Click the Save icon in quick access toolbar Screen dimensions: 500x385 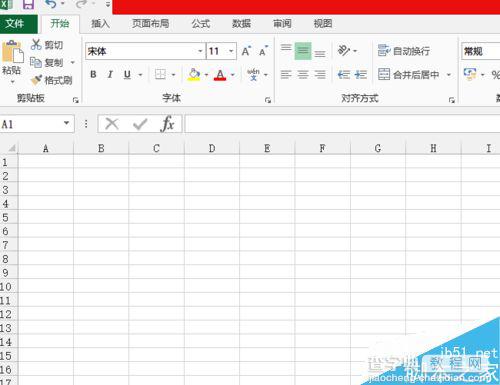pos(29,4)
